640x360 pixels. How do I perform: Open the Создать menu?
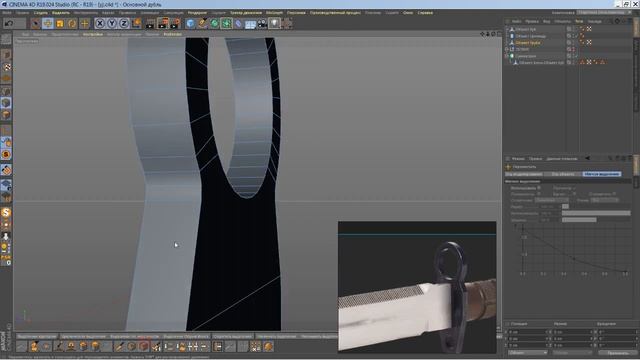click(40, 13)
